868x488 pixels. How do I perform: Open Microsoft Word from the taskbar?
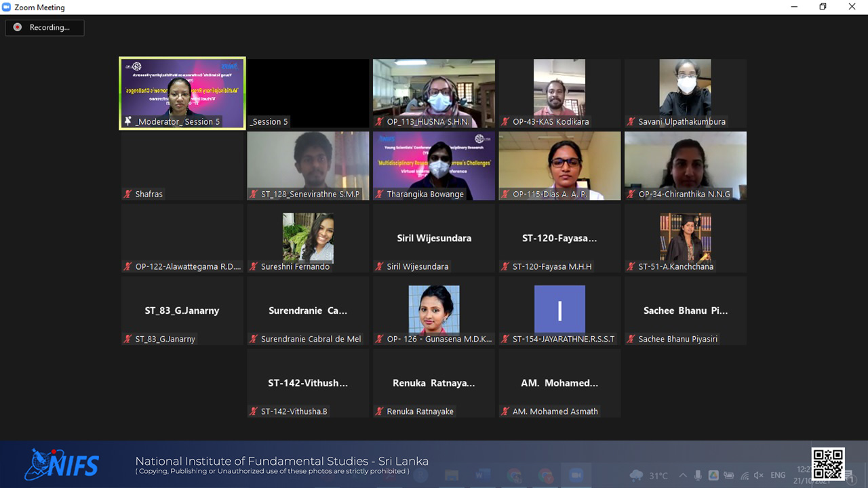[x=483, y=475]
